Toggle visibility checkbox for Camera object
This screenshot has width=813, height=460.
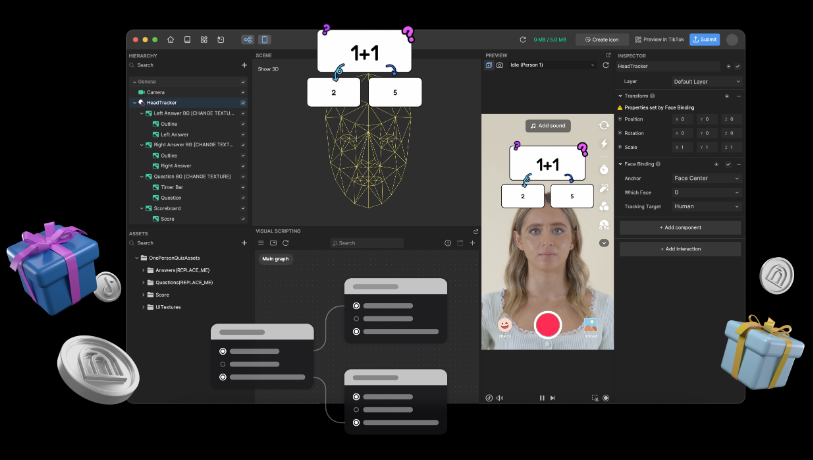[243, 92]
